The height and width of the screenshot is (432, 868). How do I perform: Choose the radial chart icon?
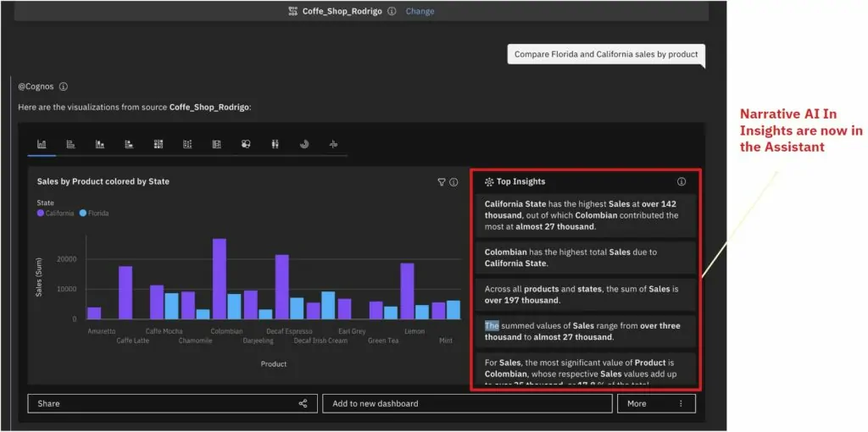tap(304, 144)
